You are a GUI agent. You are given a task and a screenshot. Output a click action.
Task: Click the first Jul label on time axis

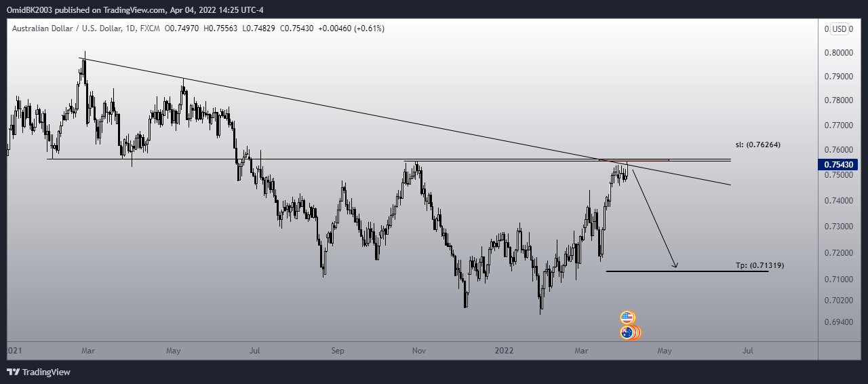[x=255, y=351]
